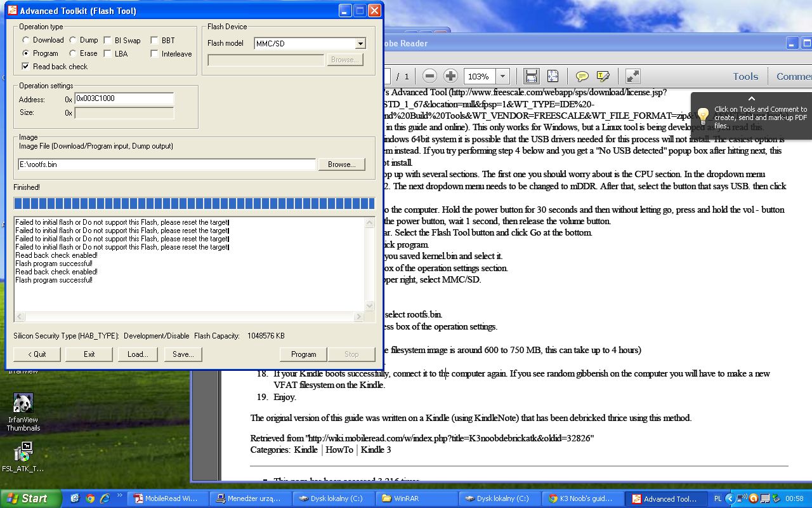Open the zoom percentage dropdown

503,76
